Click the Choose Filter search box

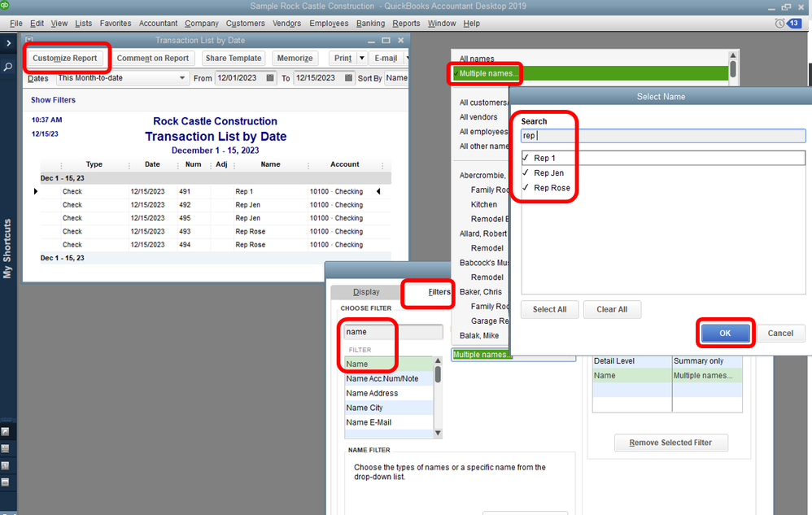pyautogui.click(x=394, y=332)
